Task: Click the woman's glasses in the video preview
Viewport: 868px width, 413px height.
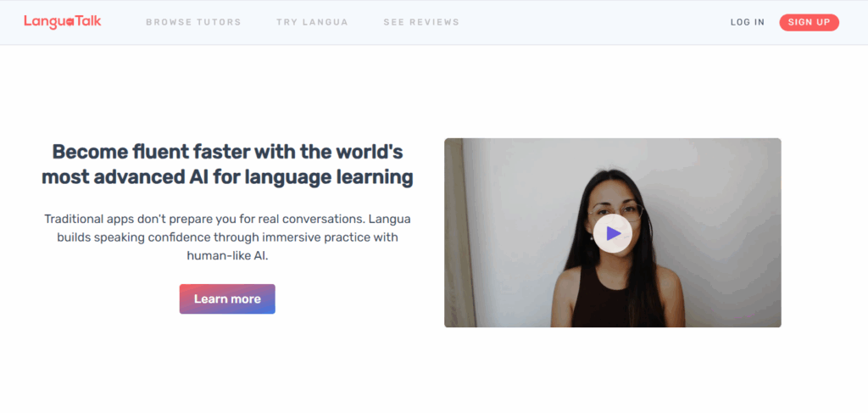Action: (615, 212)
